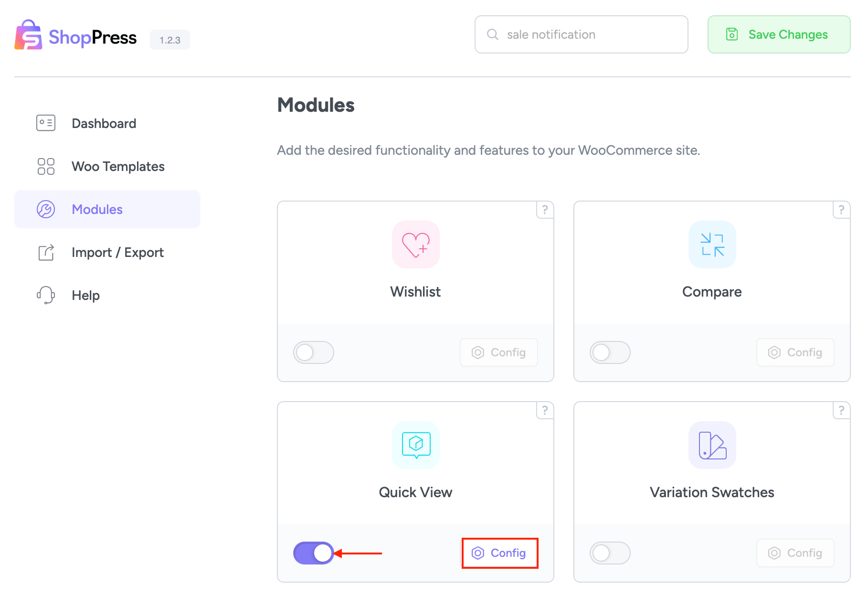The height and width of the screenshot is (596, 868).
Task: Disable the Quick View module toggle
Action: (313, 553)
